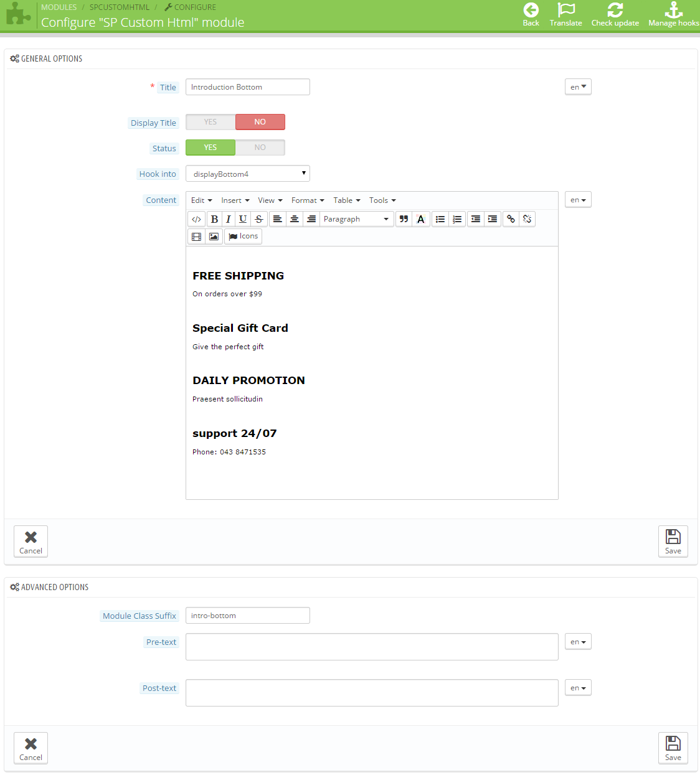Screen dimensions: 700x775
Task: Click the CONFIGURE breadcrumb item
Action: coord(191,7)
